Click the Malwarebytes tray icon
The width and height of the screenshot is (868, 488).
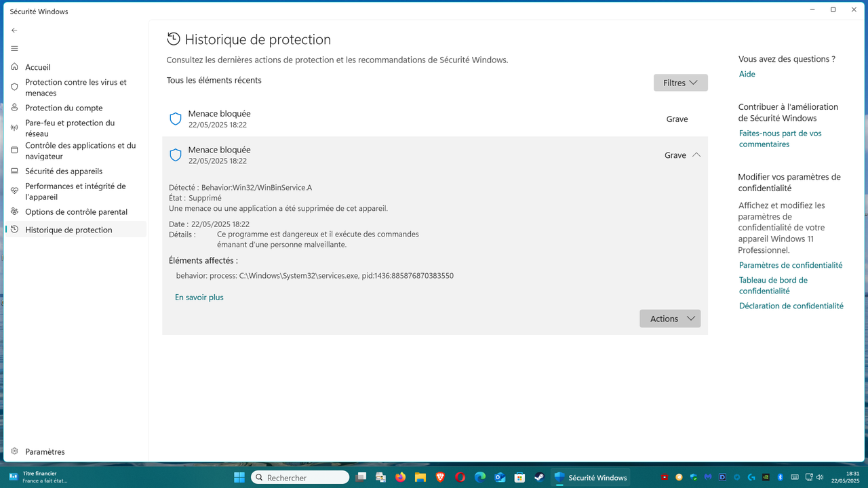(x=708, y=477)
